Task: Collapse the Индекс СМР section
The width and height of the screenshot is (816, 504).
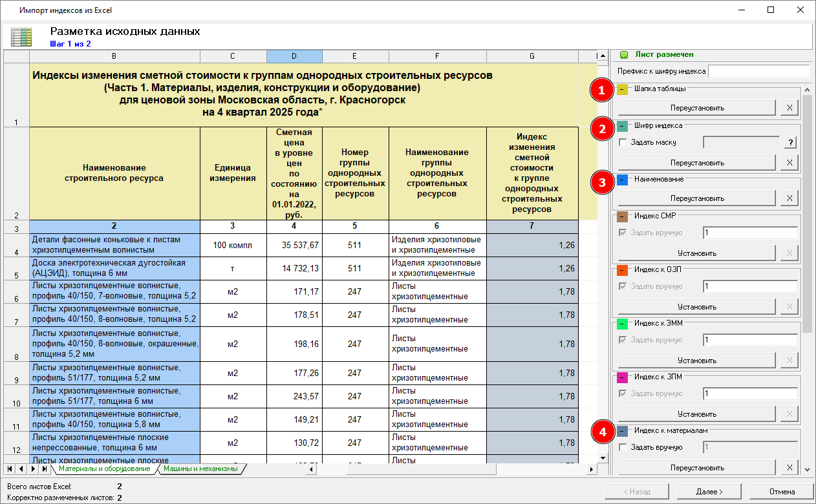Action: 622,216
